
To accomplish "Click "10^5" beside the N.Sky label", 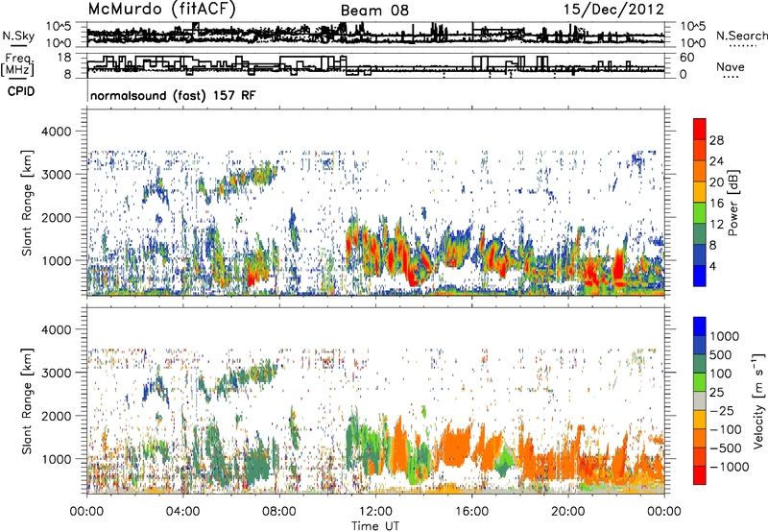I will [x=59, y=26].
